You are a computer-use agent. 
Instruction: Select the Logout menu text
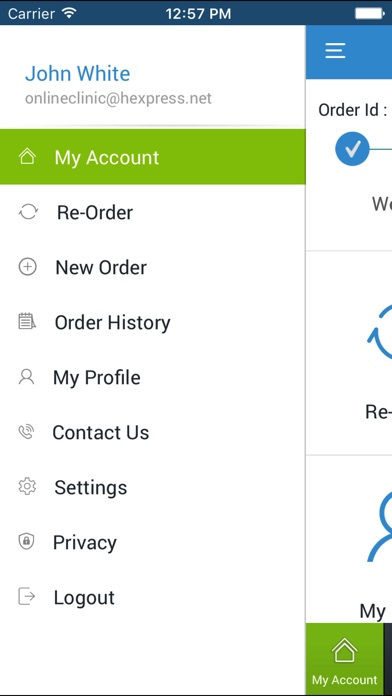tap(84, 598)
